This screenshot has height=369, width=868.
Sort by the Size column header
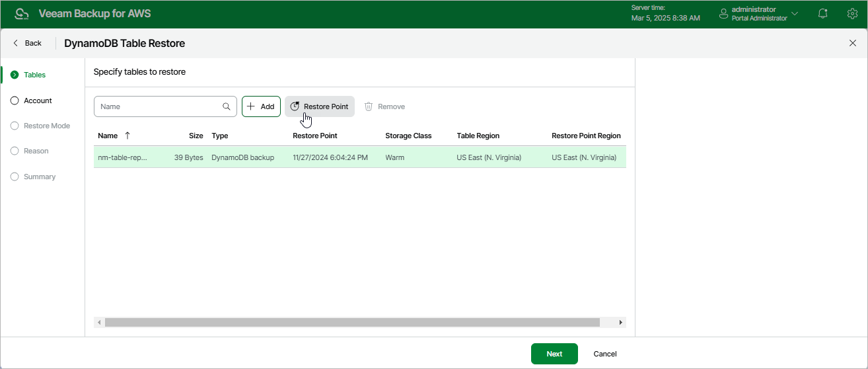196,136
